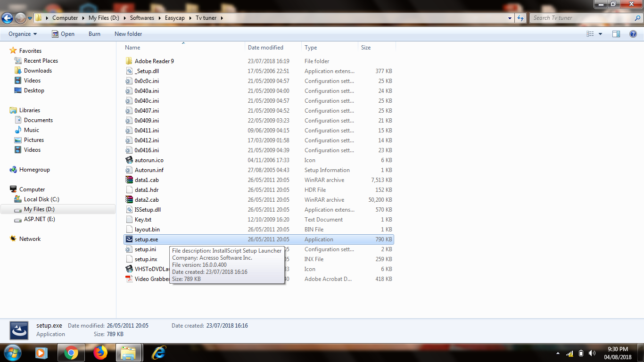Select Computer in the address breadcrumb

pyautogui.click(x=65, y=18)
